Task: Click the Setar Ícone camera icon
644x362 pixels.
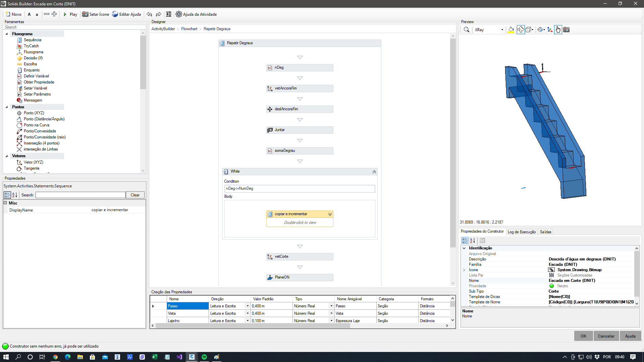Action: (x=85, y=14)
